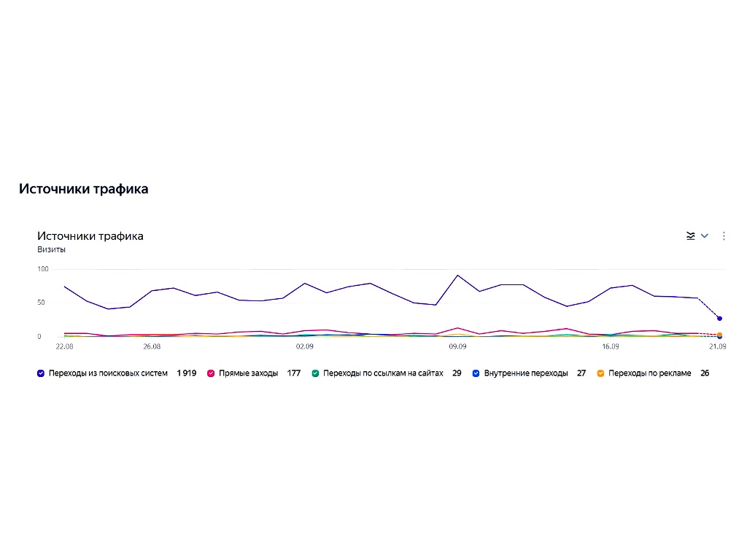Toggle the site links green checkbox

315,373
